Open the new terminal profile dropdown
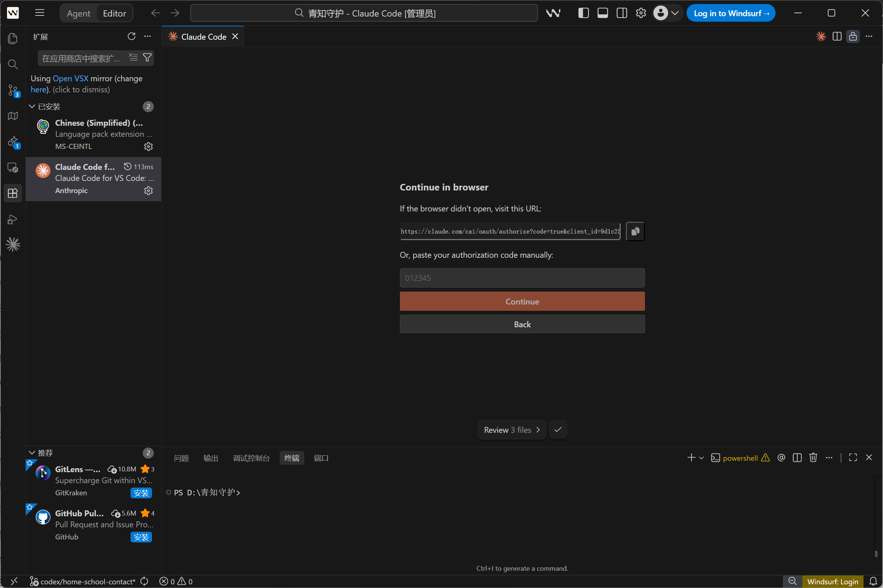 (x=701, y=457)
